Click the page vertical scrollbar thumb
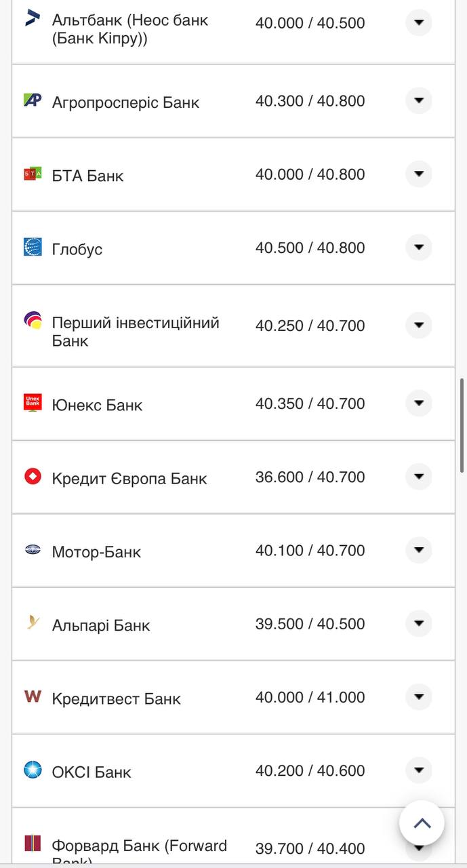 (x=462, y=425)
